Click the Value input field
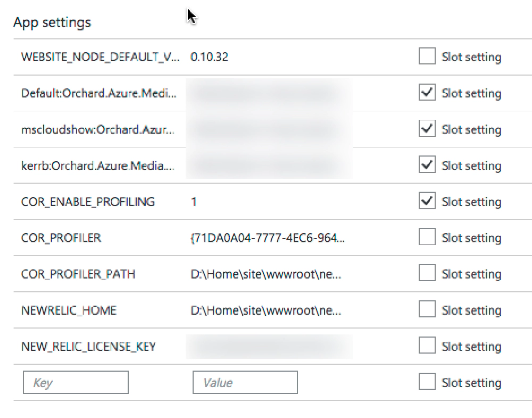Viewport: 532px width, 418px height. coord(245,382)
